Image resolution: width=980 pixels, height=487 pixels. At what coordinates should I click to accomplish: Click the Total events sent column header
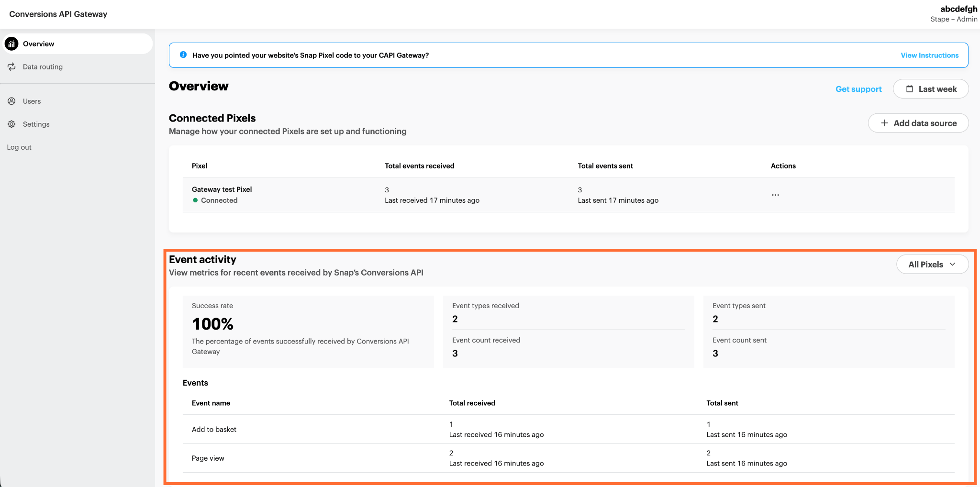(605, 166)
